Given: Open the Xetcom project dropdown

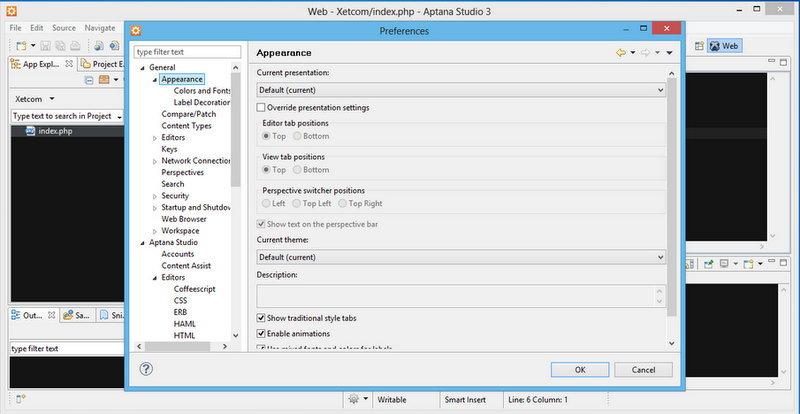Looking at the screenshot, I should tap(52, 99).
